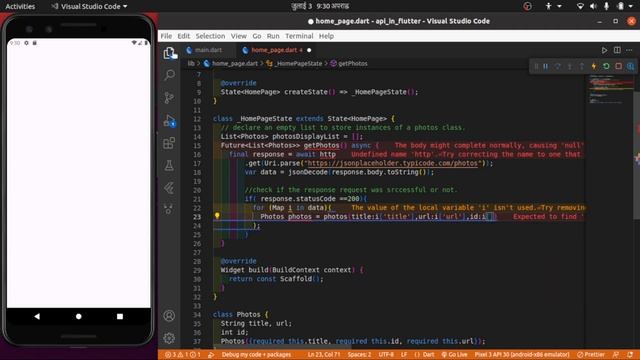Screen dimensions: 640x360
Task: Expand getPhotos breadcrumb
Action: (x=353, y=64)
